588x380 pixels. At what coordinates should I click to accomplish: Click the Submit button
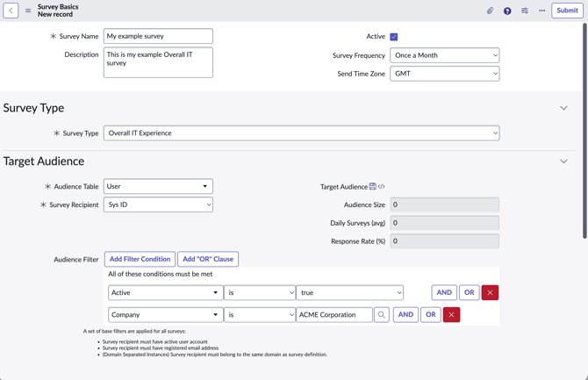pos(567,11)
